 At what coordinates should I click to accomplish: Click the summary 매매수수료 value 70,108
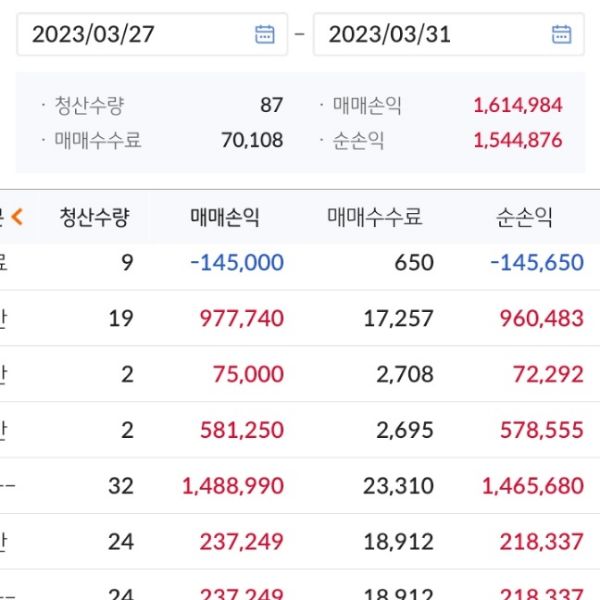[x=252, y=141]
